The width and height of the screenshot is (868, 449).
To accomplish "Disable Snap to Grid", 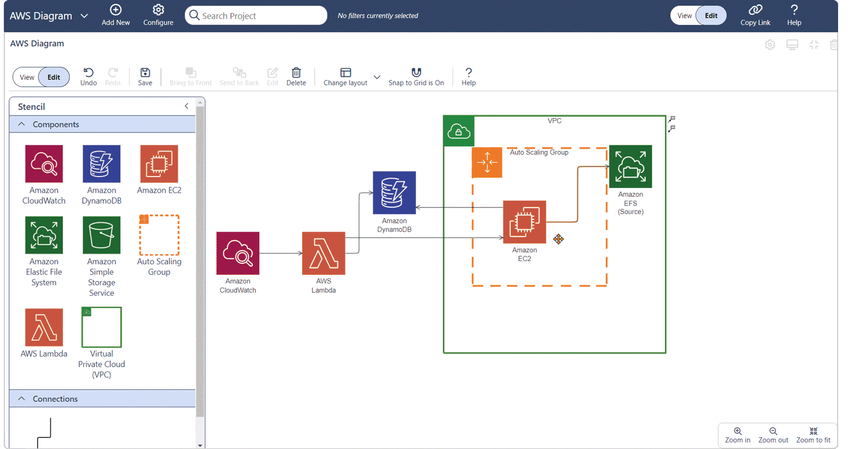I will 416,76.
